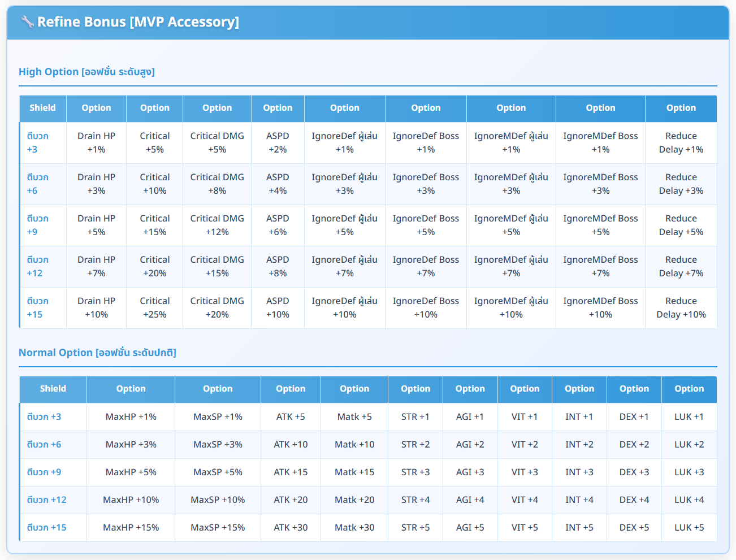Click the ASPD +8% cell
The height and width of the screenshot is (560, 736).
coord(278,266)
